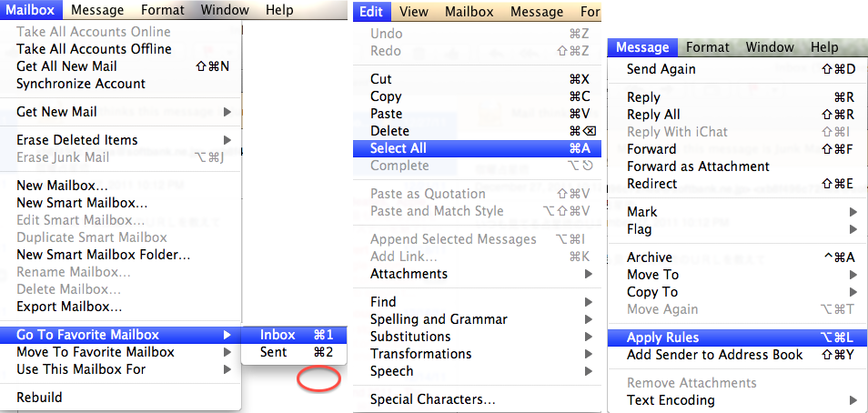The image size is (868, 413).
Task: Click the Redo menu item
Action: coord(477,51)
